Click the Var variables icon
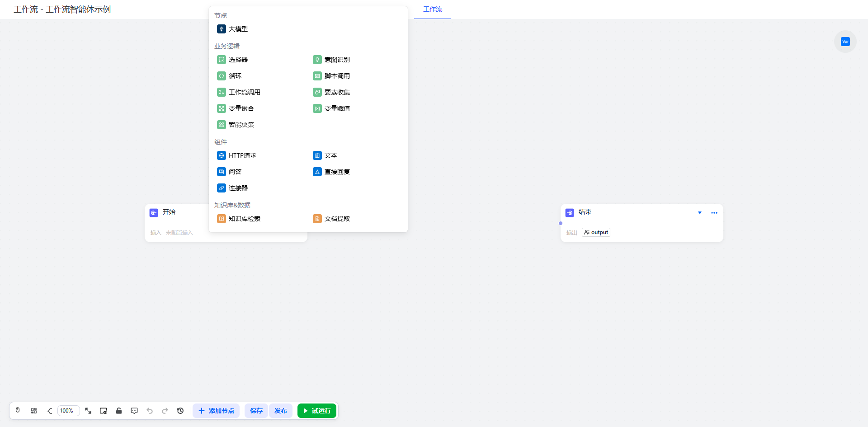The height and width of the screenshot is (427, 868). tap(845, 42)
